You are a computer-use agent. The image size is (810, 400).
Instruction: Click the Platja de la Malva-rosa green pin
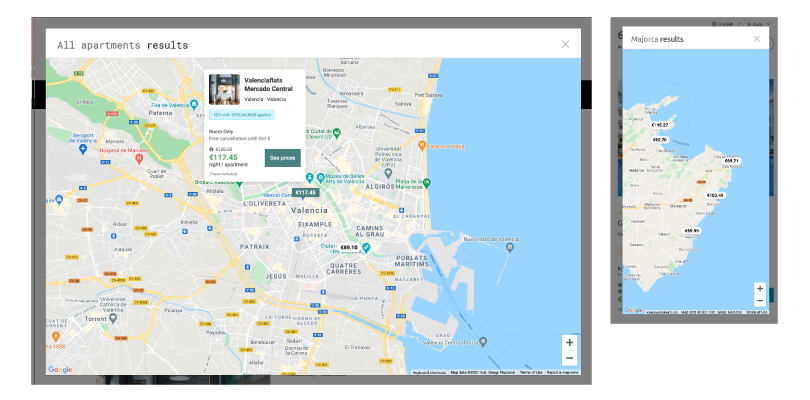click(426, 182)
